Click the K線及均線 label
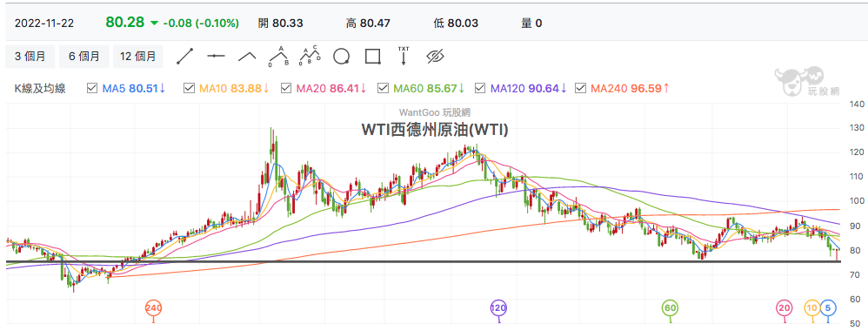Viewport: 868px width, 331px height. point(39,89)
